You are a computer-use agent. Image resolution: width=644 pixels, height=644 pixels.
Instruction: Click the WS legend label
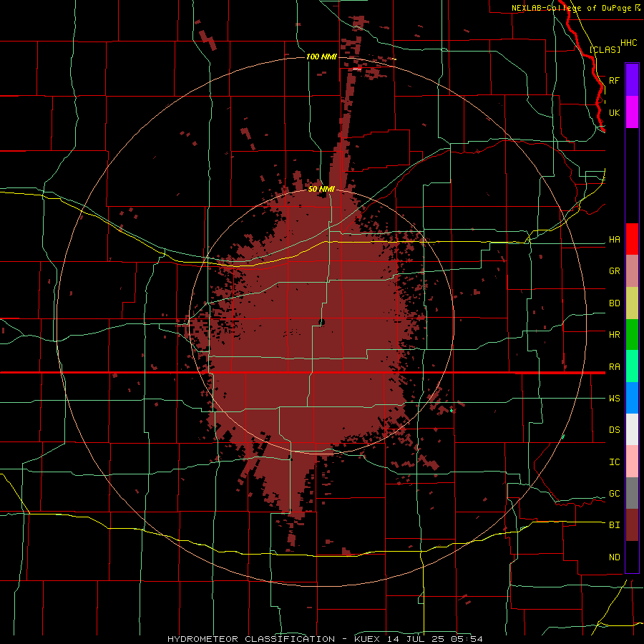614,399
